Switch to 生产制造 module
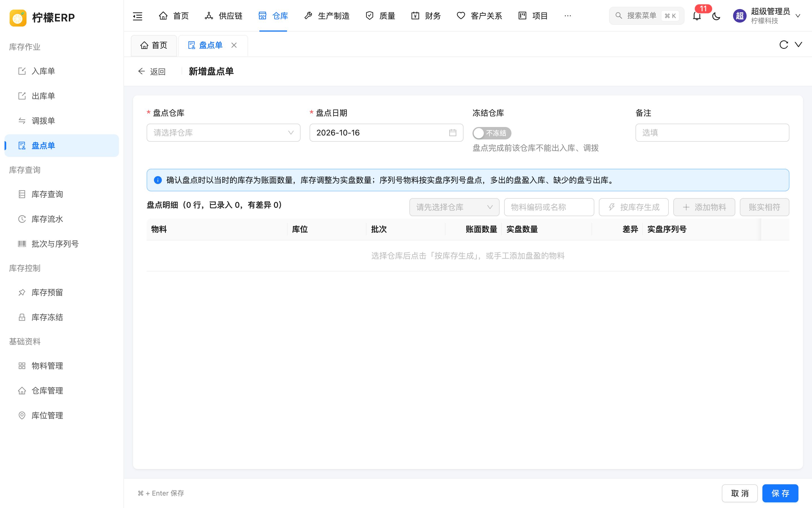812x508 pixels. click(326, 16)
